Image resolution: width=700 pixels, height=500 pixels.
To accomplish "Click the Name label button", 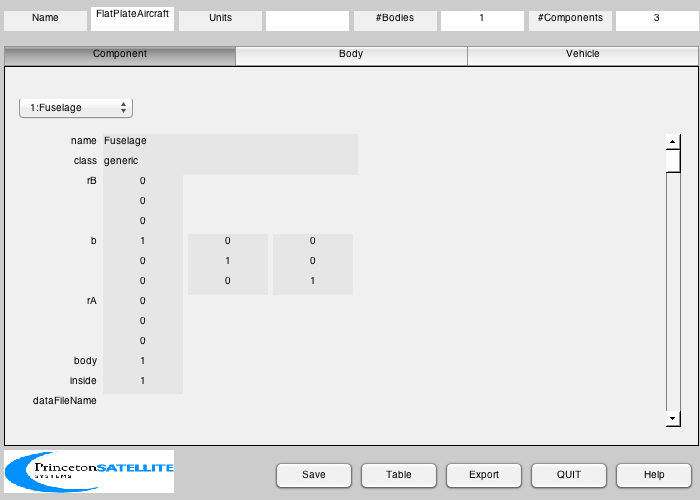I will (46, 21).
